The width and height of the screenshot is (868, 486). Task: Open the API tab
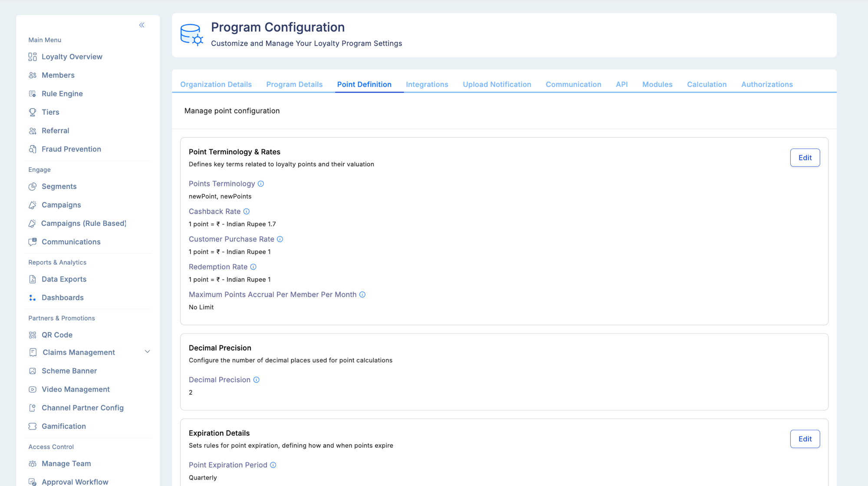click(x=621, y=84)
